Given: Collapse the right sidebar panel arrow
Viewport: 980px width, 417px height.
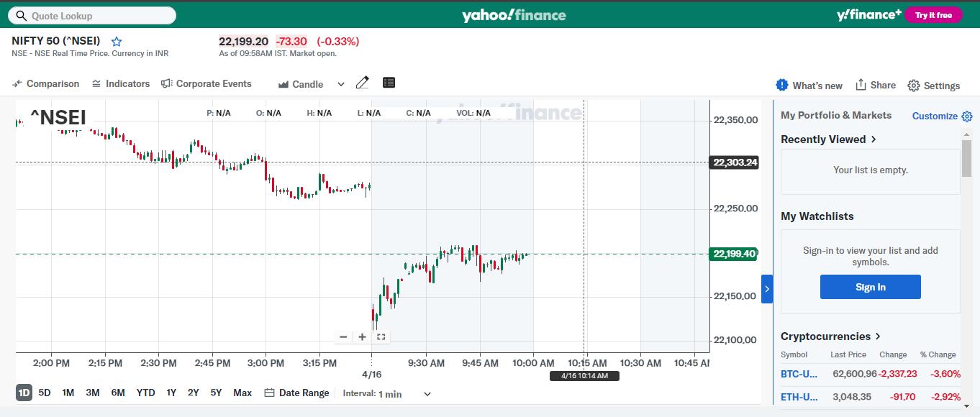Looking at the screenshot, I should (767, 289).
